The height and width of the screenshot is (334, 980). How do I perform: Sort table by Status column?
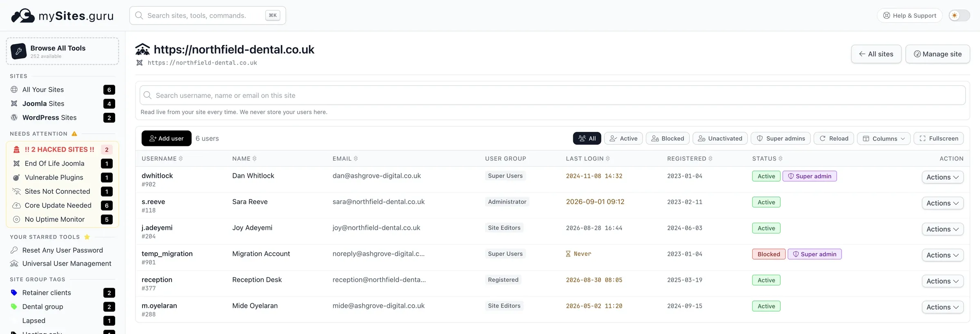coord(767,159)
